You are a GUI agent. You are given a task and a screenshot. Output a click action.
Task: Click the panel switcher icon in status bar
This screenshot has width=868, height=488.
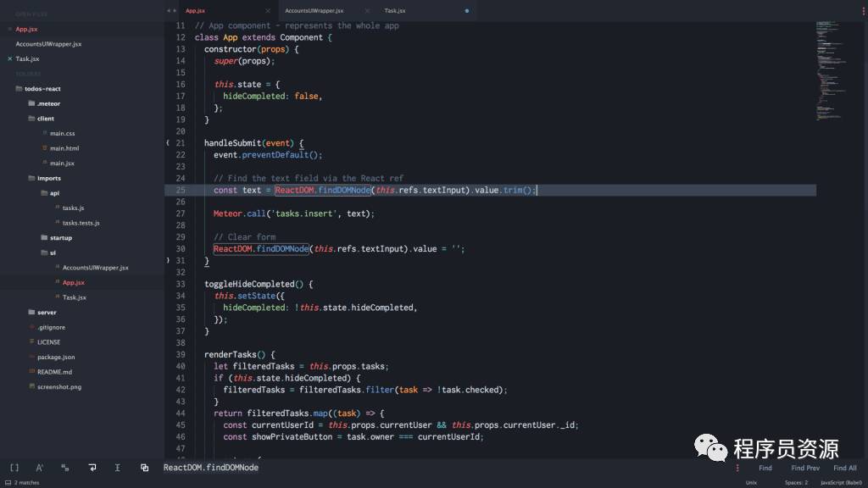pos(8,482)
